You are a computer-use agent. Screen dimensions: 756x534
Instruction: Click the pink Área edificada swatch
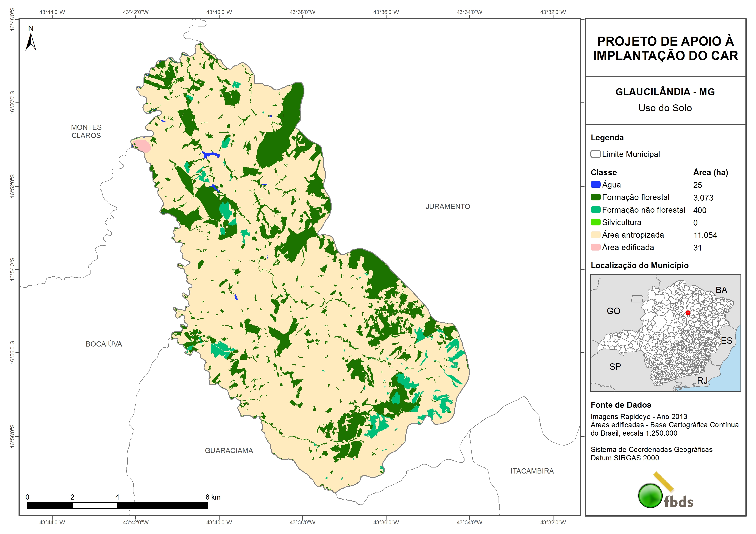pos(595,247)
